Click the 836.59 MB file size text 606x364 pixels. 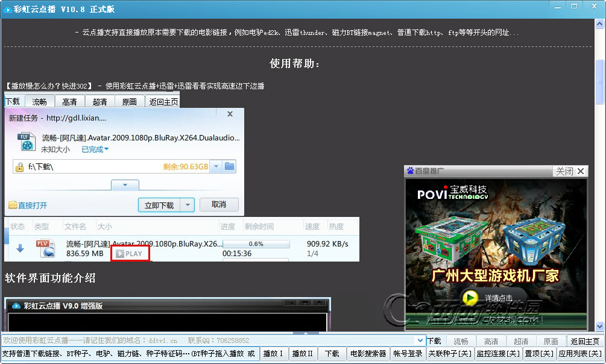84,254
